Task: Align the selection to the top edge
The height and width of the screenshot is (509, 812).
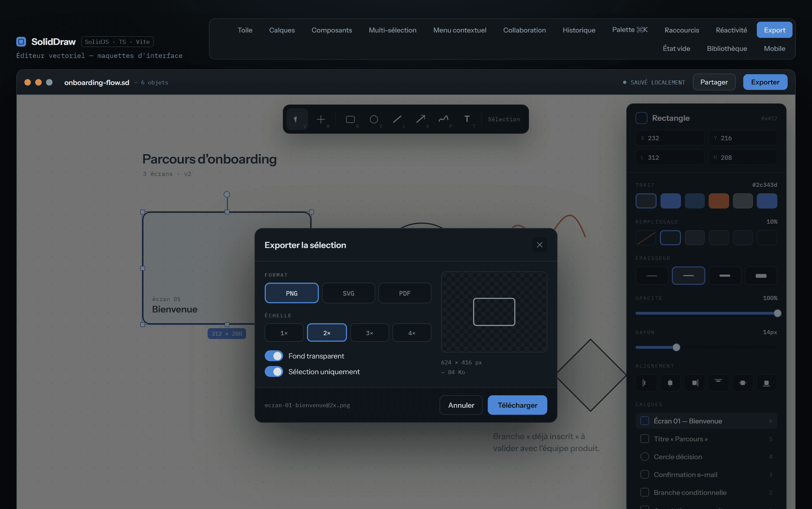Action: [x=718, y=383]
